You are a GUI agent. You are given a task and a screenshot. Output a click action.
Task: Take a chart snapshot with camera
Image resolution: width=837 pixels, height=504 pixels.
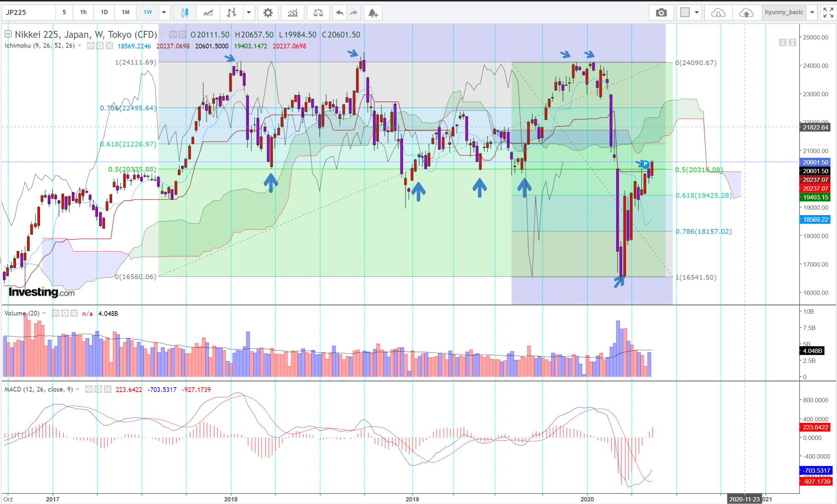tap(661, 13)
